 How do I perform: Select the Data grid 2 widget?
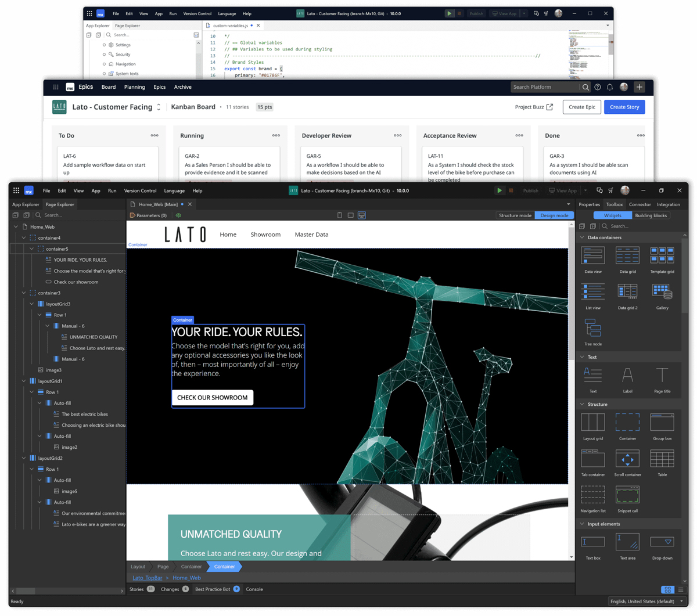627,296
